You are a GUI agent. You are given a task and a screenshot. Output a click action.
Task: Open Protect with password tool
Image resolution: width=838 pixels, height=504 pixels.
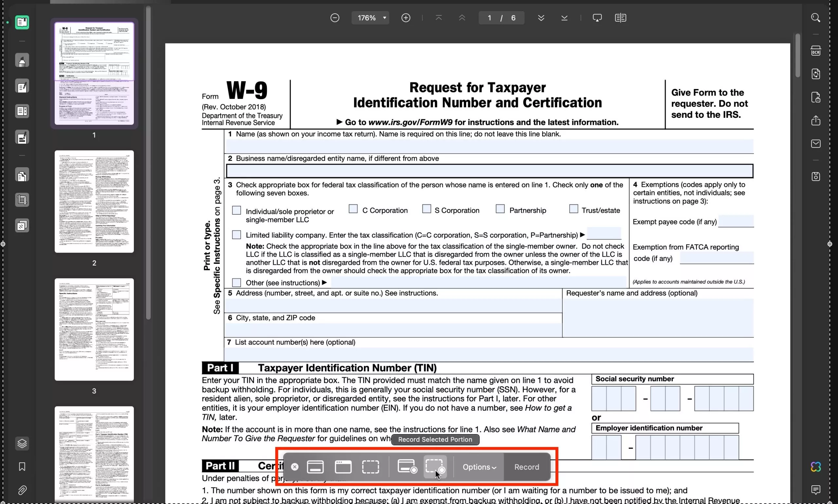point(816,97)
